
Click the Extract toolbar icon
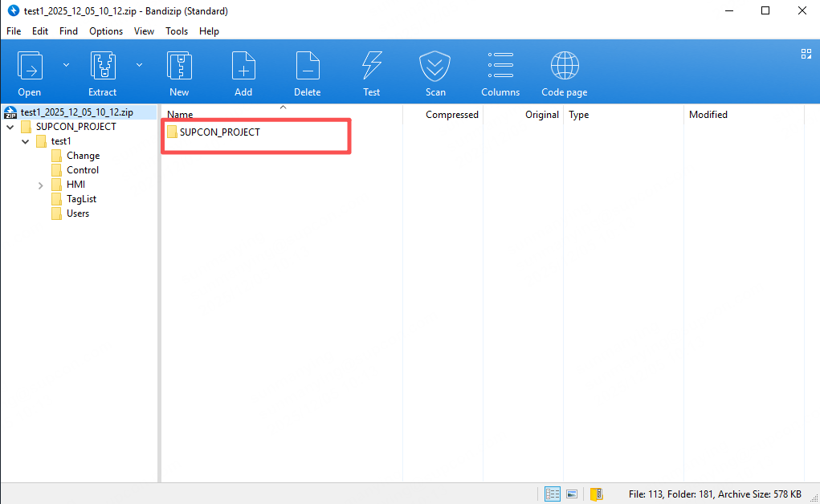(103, 66)
